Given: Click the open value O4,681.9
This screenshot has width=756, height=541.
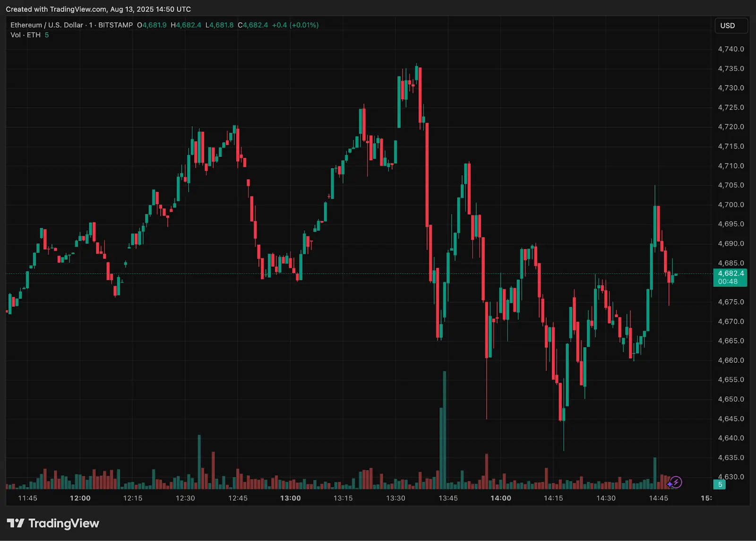Looking at the screenshot, I should pos(152,25).
